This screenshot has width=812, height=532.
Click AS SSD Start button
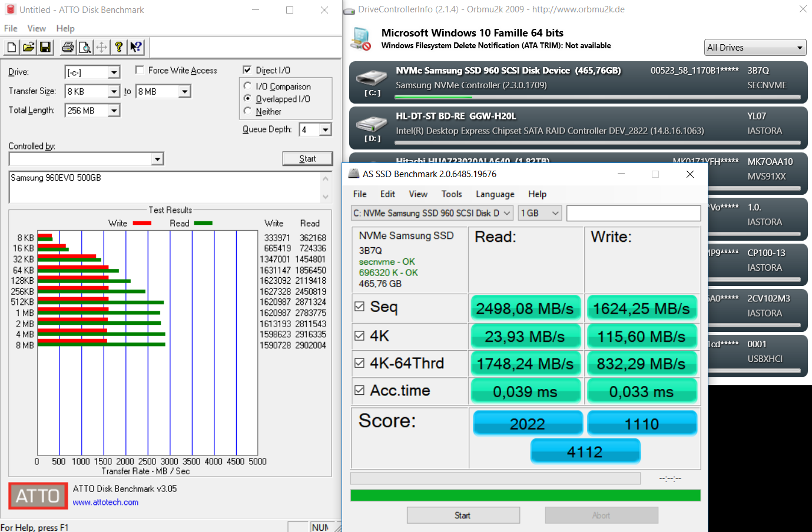click(x=463, y=516)
